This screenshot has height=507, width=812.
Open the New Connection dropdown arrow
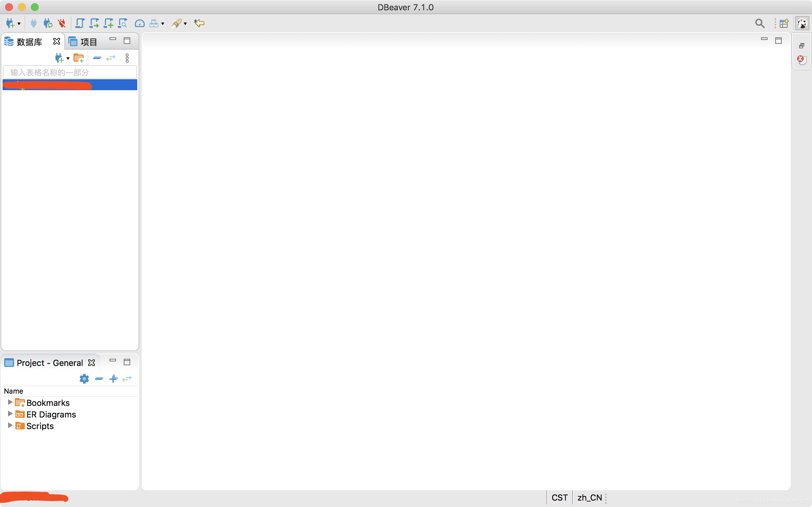tap(19, 24)
